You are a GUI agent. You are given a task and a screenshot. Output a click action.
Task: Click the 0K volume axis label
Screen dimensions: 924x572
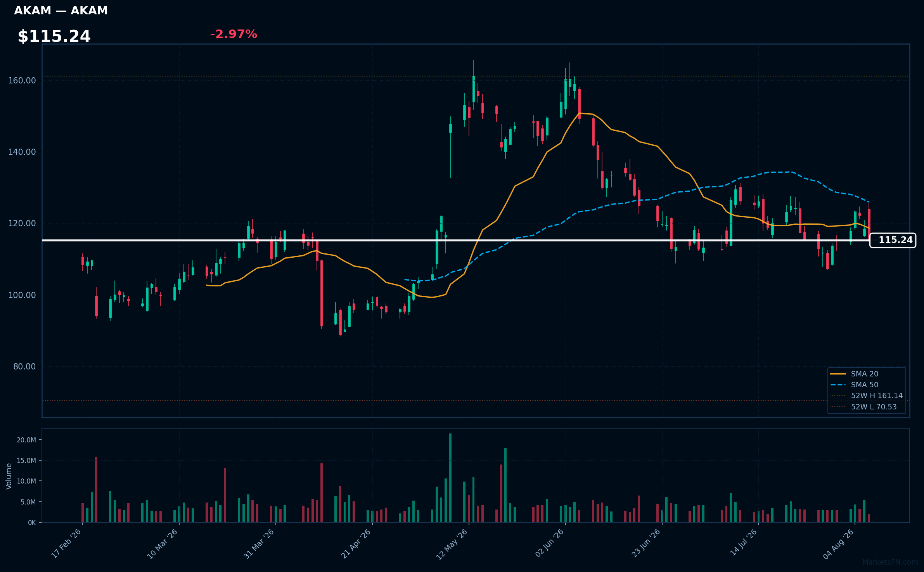coord(32,523)
